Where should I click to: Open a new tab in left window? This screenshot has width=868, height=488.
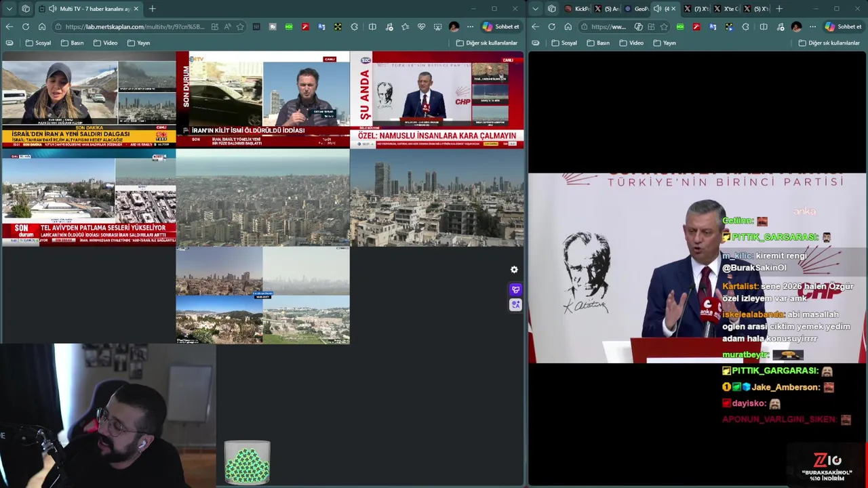(x=152, y=9)
